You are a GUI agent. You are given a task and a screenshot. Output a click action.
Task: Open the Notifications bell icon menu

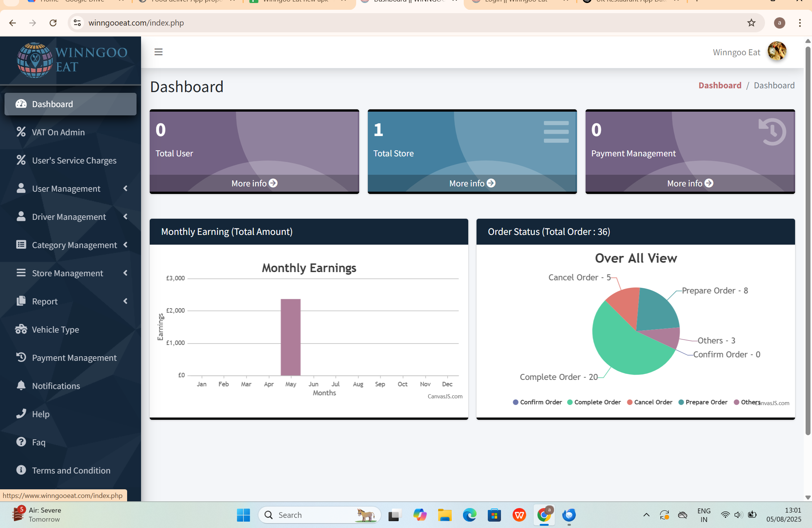coord(21,386)
